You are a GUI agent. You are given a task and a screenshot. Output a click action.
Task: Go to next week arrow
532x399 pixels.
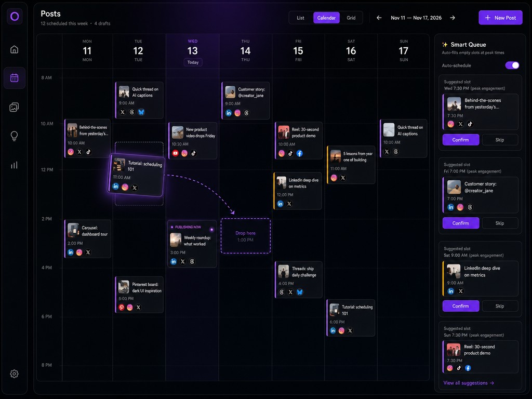(x=453, y=18)
